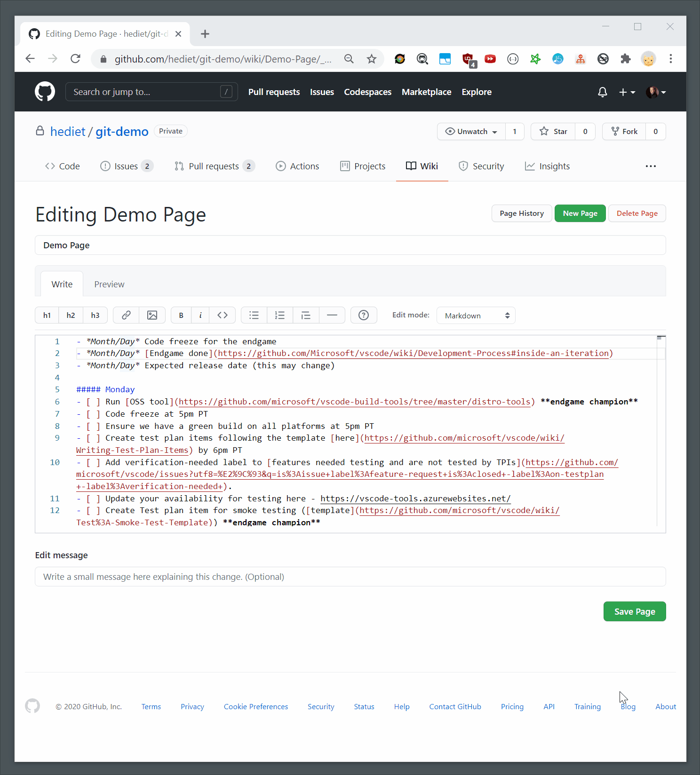
Task: Reload the page in the browser
Action: pyautogui.click(x=75, y=59)
